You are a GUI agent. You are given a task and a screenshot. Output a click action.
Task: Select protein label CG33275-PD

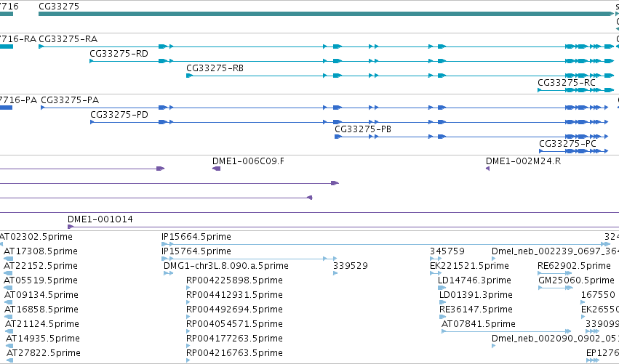119,115
